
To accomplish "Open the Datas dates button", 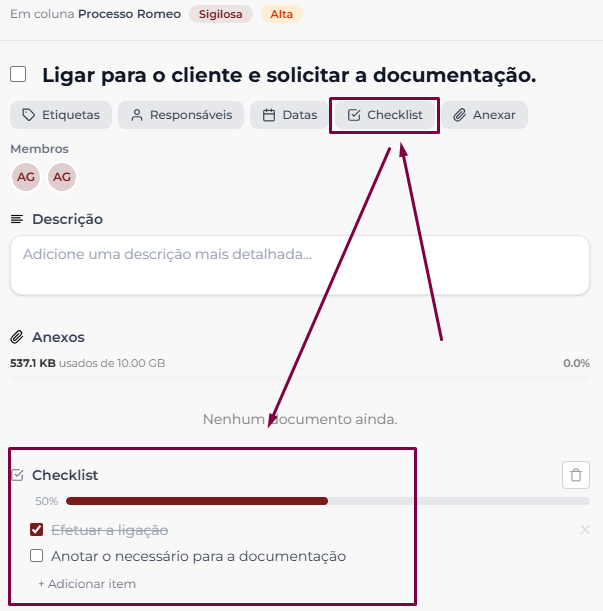I will 289,115.
